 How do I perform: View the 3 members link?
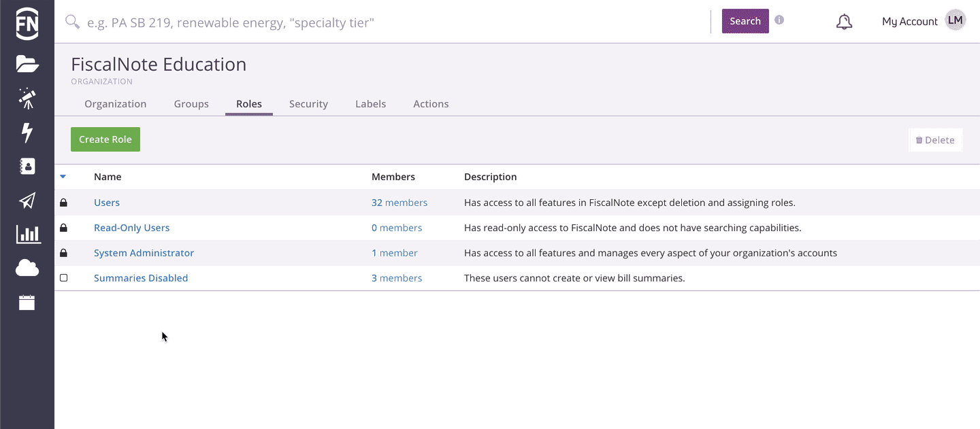coord(397,278)
